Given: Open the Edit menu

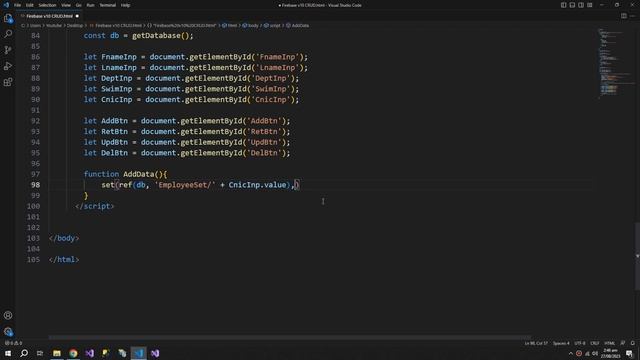Looking at the screenshot, I should [x=29, y=5].
